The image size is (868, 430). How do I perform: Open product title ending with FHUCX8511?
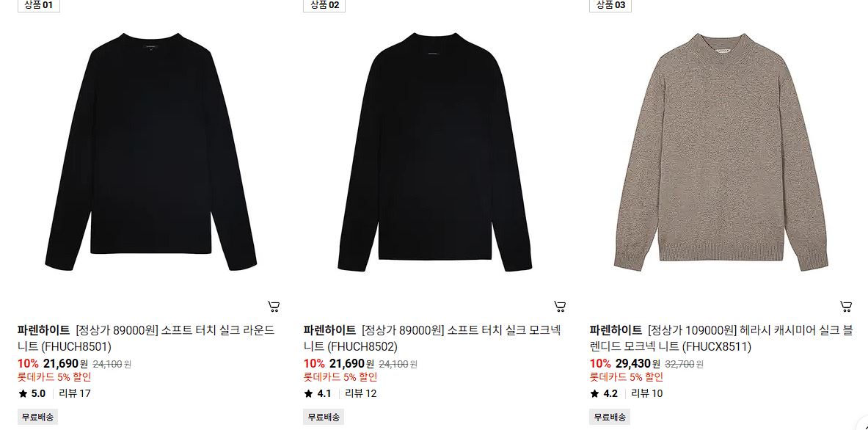click(x=721, y=338)
